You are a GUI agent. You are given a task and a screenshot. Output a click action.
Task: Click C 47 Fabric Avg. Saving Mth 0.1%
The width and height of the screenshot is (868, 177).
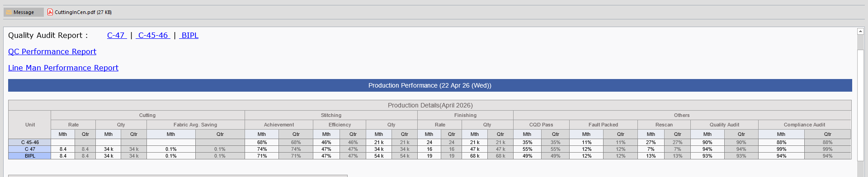171,149
